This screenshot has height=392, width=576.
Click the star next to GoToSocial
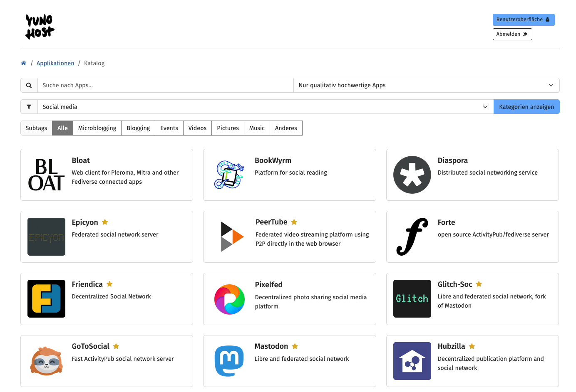tap(116, 346)
